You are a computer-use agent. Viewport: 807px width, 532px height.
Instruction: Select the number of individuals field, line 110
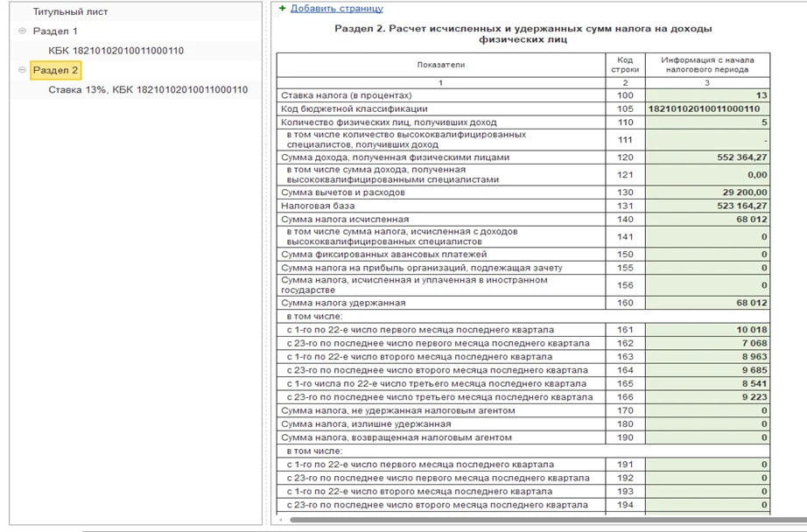coord(707,122)
